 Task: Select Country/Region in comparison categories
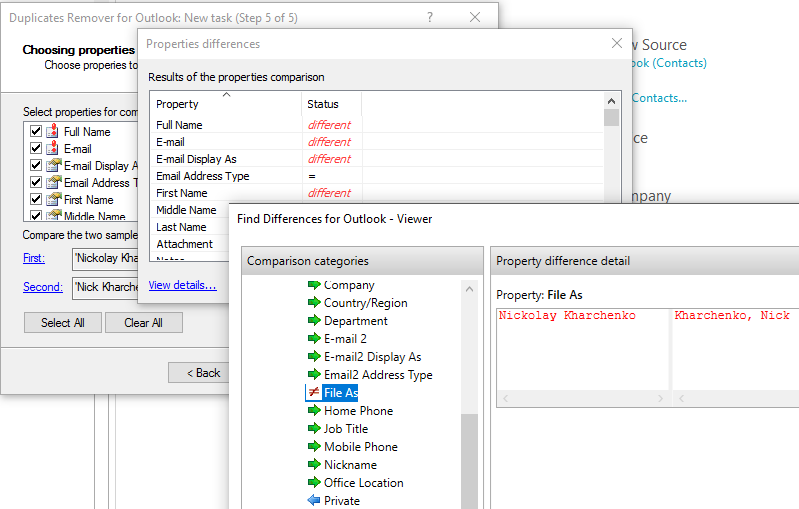366,303
